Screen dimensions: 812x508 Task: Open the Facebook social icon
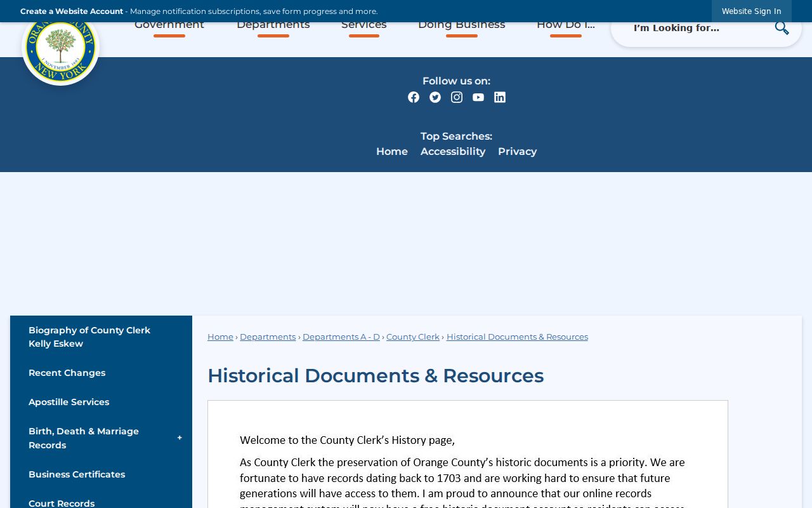(x=414, y=97)
